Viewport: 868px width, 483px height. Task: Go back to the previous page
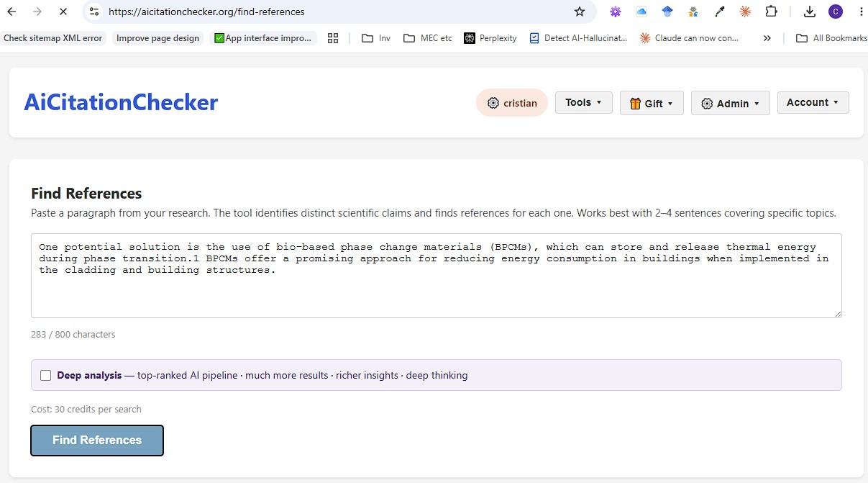click(x=12, y=12)
